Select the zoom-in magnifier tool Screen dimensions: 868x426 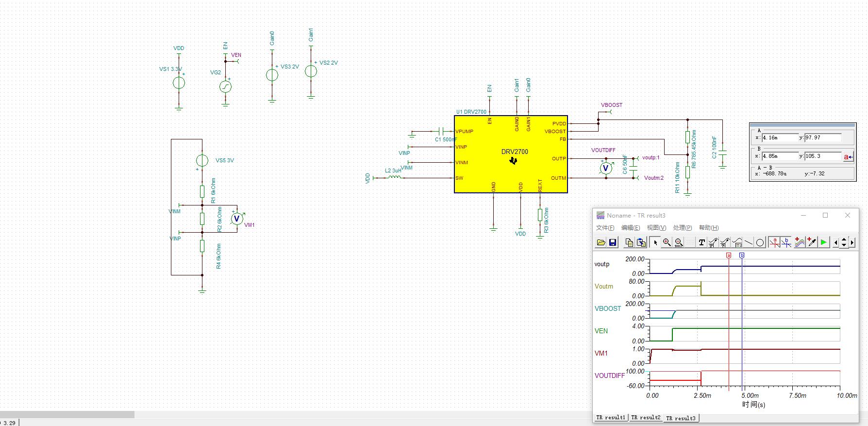[667, 242]
